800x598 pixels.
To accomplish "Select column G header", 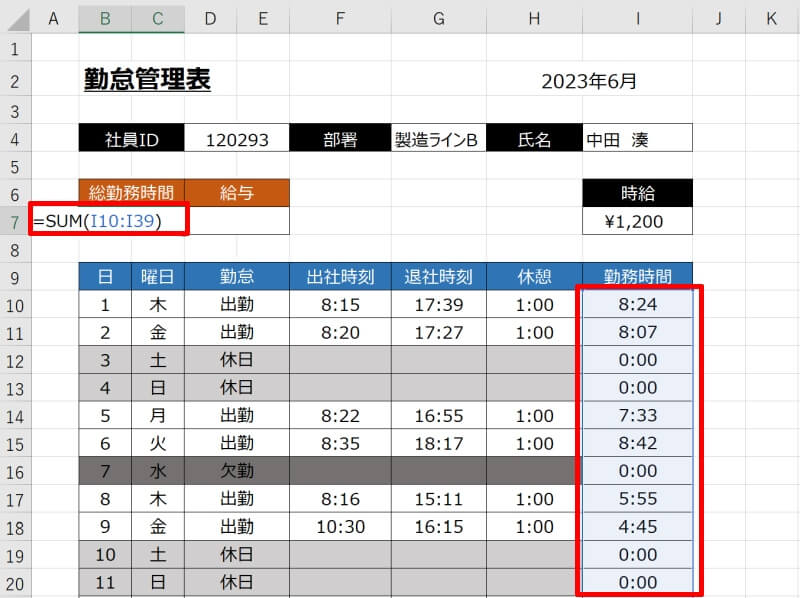I will pos(438,19).
